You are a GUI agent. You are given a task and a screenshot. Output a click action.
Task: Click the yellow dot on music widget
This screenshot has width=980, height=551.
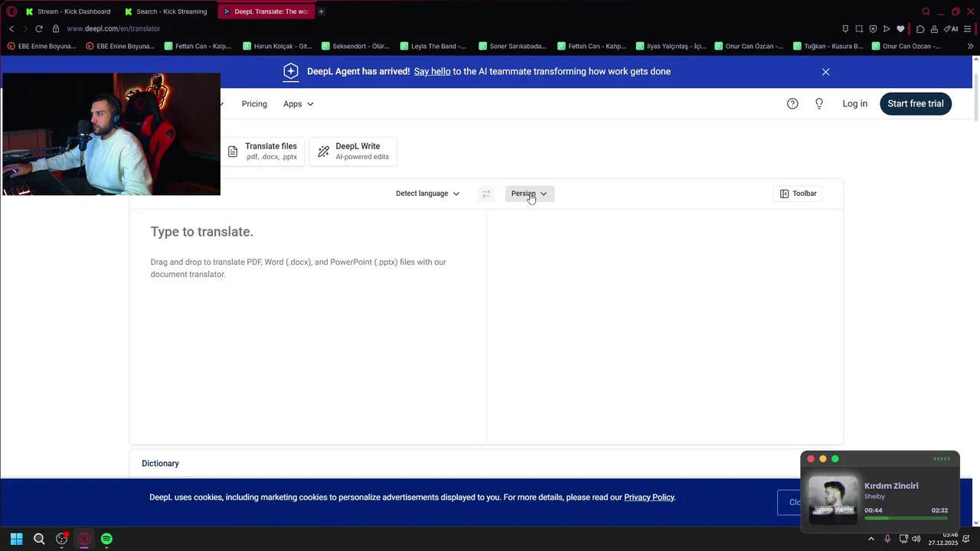[823, 459]
